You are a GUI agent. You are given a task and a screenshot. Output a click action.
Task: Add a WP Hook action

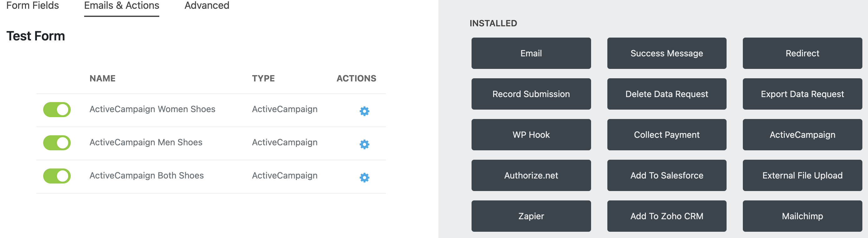coord(531,135)
